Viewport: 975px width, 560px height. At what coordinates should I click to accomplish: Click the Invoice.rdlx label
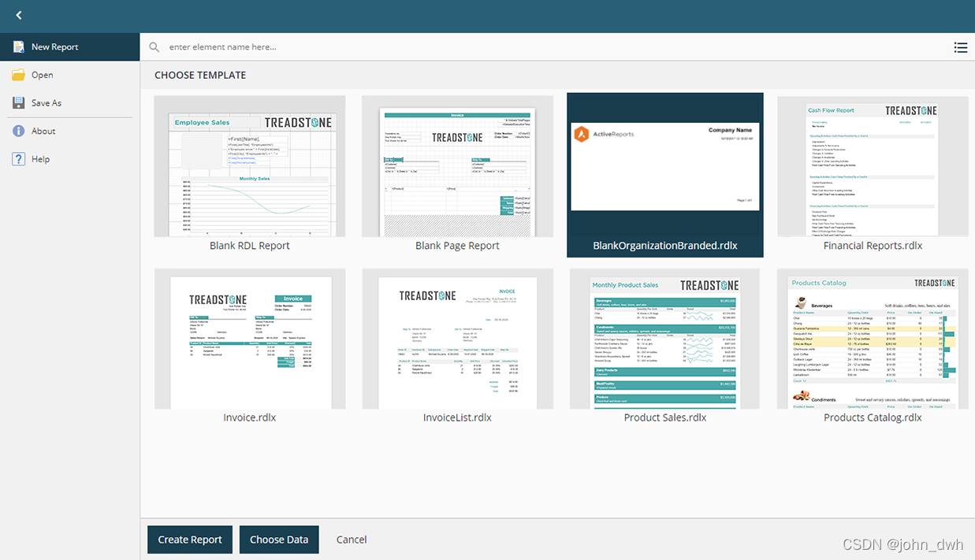tap(250, 417)
